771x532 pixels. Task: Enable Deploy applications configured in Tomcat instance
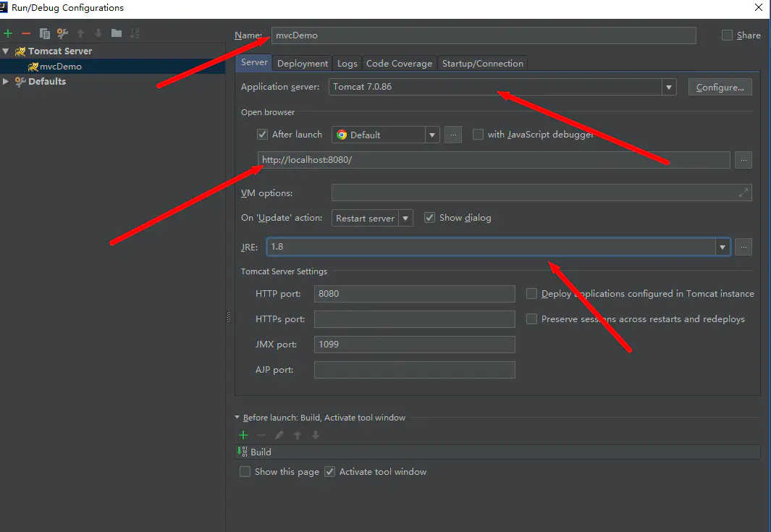pos(531,294)
